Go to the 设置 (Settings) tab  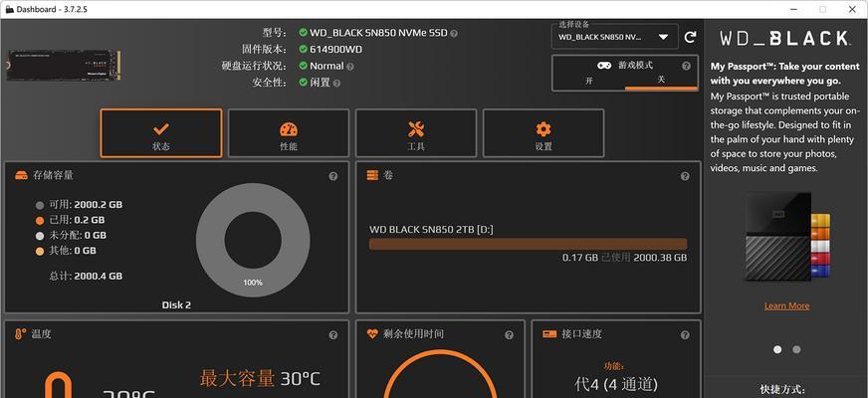point(543,133)
